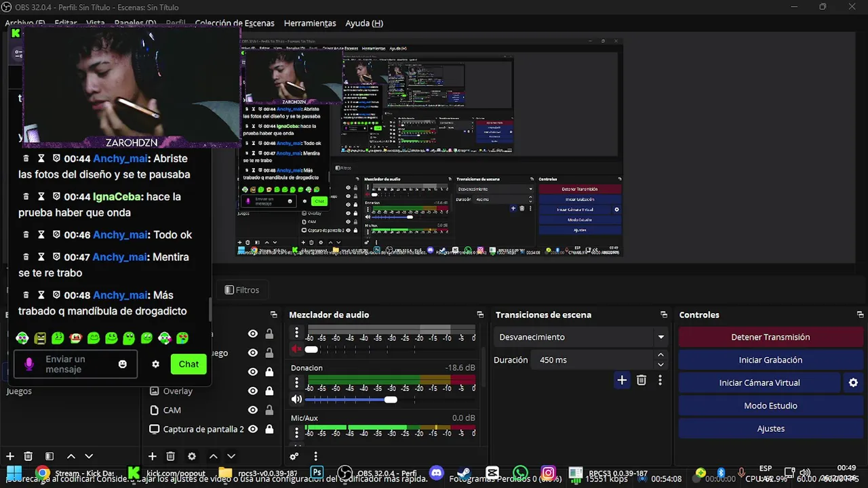Click Iniciar Cámara Virtual button

pos(759,383)
